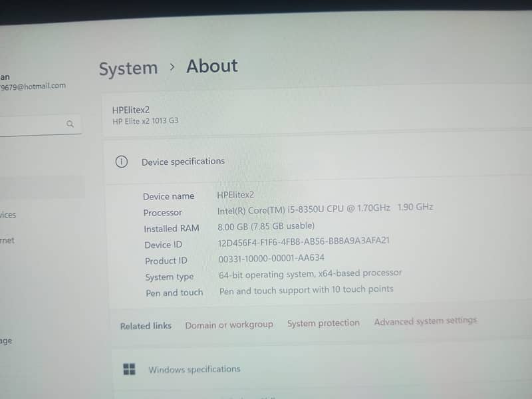Select Pen and touch support value
The height and width of the screenshot is (399, 532).
coord(306,290)
